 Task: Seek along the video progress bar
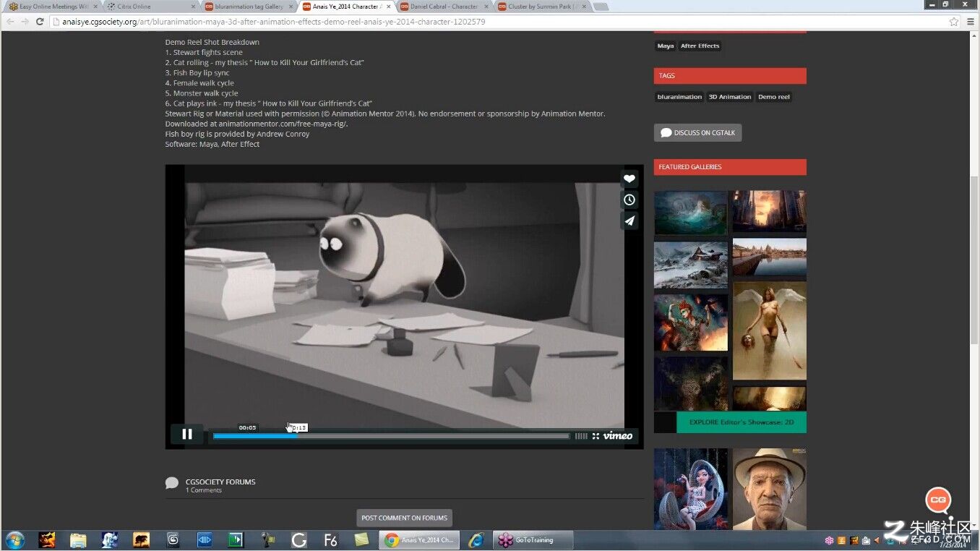[x=391, y=436]
